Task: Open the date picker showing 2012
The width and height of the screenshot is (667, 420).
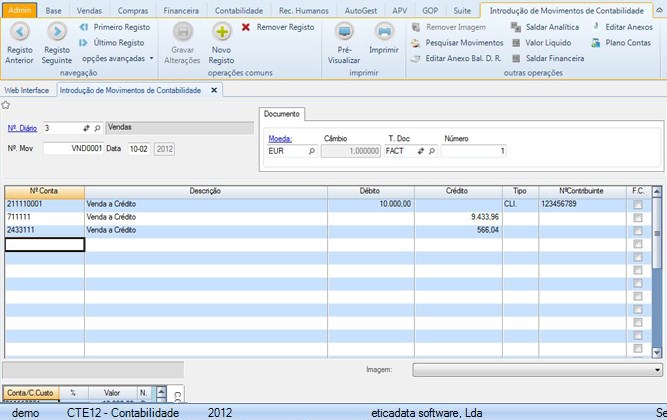Action: pos(164,149)
